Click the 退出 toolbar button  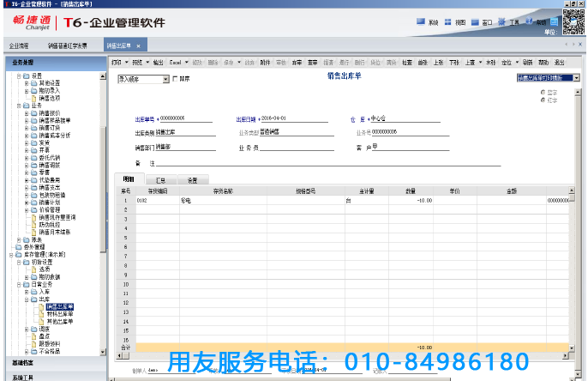pyautogui.click(x=559, y=63)
